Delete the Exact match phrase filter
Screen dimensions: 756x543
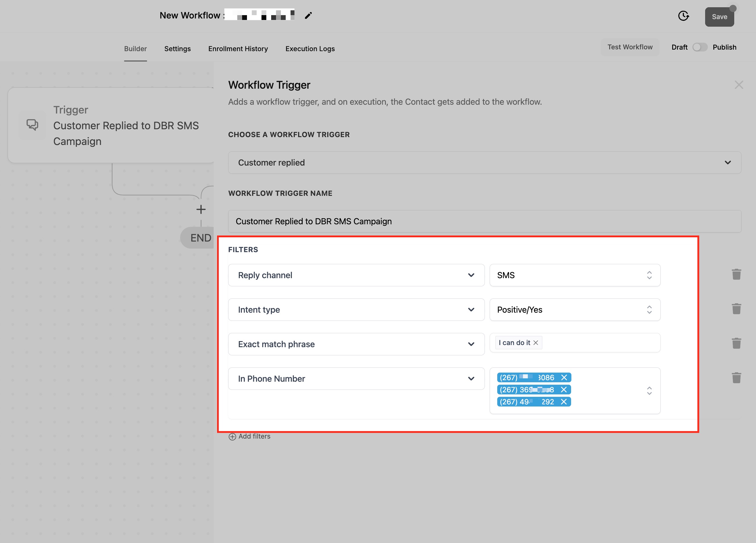click(736, 343)
